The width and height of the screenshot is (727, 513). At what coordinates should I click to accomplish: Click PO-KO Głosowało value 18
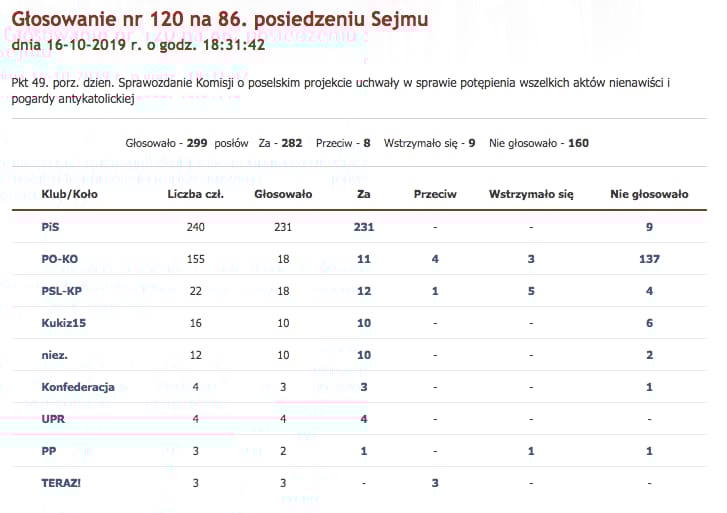point(283,259)
